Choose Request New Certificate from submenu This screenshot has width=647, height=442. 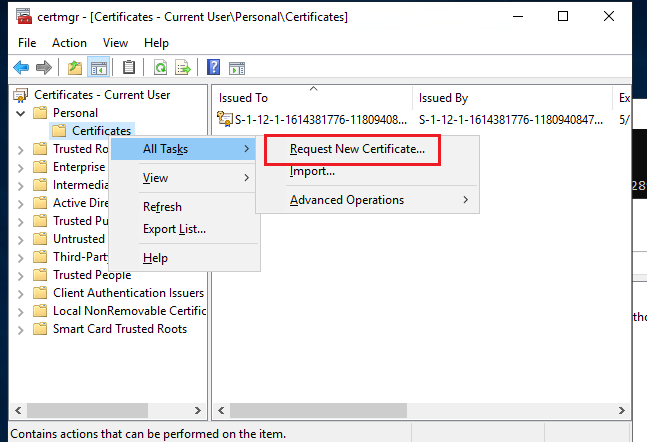(x=357, y=149)
